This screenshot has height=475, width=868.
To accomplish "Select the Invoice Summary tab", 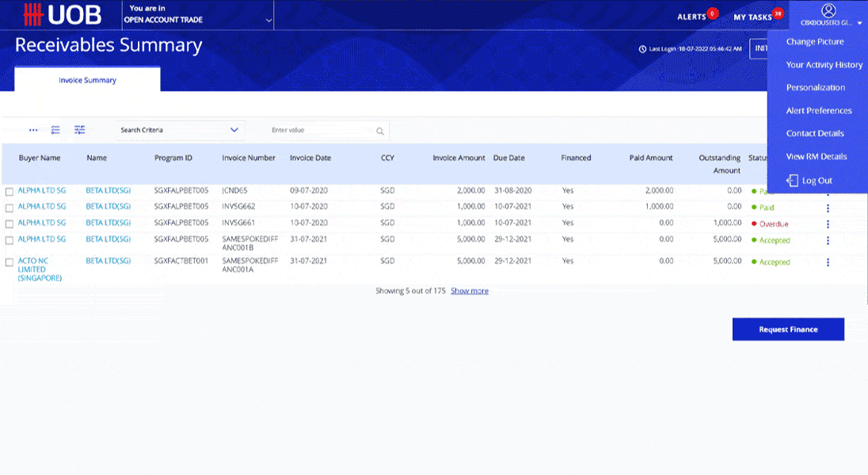I will pos(87,80).
